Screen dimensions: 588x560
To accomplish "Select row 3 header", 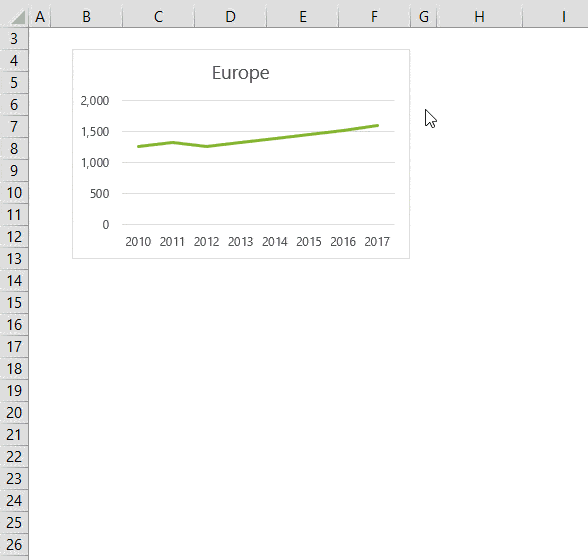I will 14,39.
